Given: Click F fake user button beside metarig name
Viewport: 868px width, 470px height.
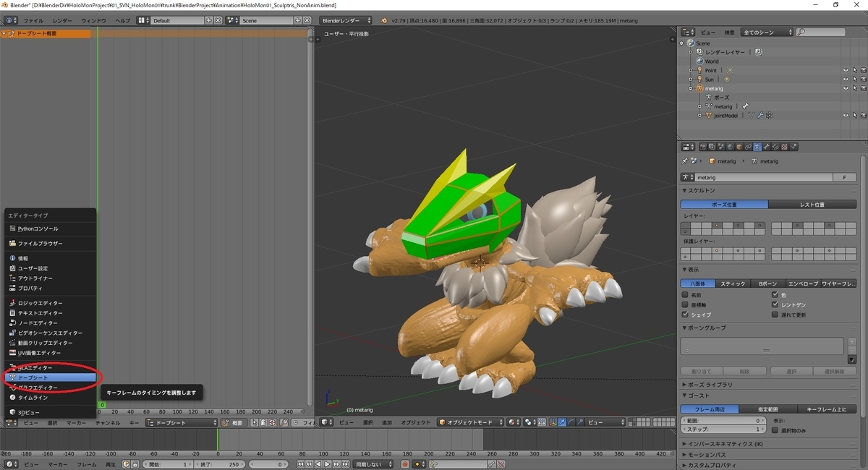Looking at the screenshot, I should pos(844,177).
